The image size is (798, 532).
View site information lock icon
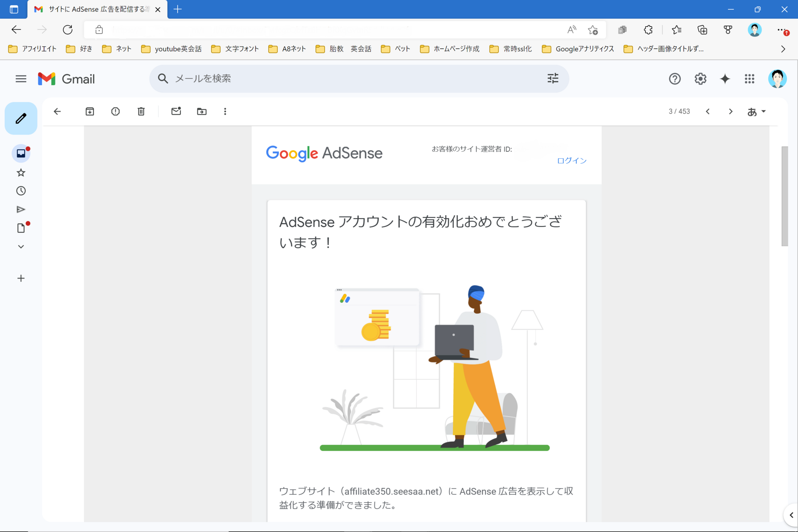point(99,30)
